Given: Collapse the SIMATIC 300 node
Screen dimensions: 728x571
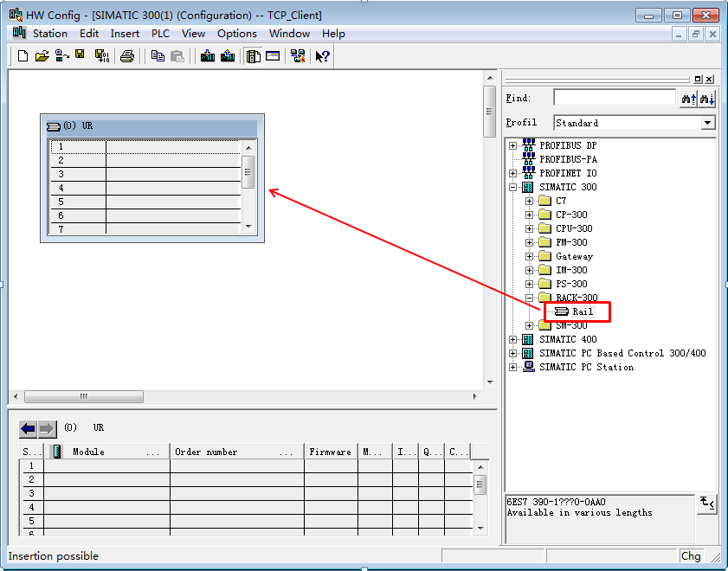Looking at the screenshot, I should tap(512, 187).
